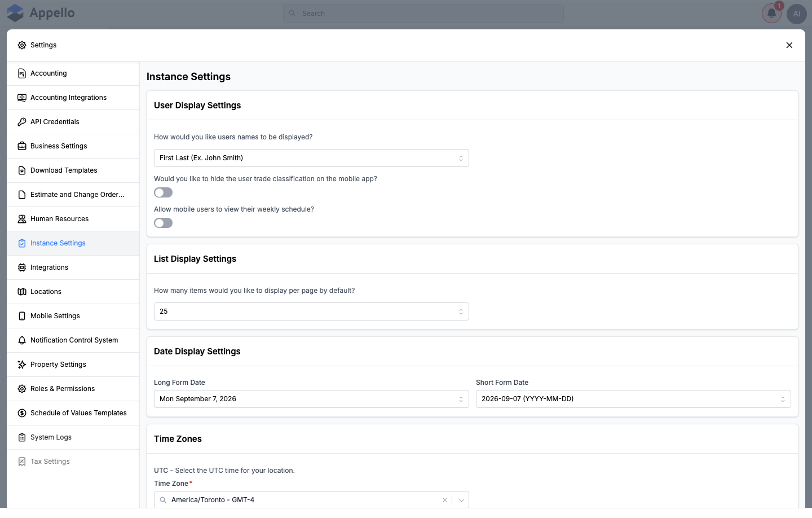The image size is (812, 518).
Task: Go to Locations settings
Action: [73, 292]
